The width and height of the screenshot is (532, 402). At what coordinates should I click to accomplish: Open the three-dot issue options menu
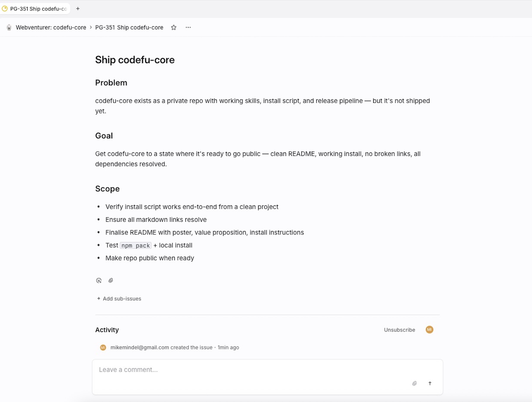pos(188,28)
